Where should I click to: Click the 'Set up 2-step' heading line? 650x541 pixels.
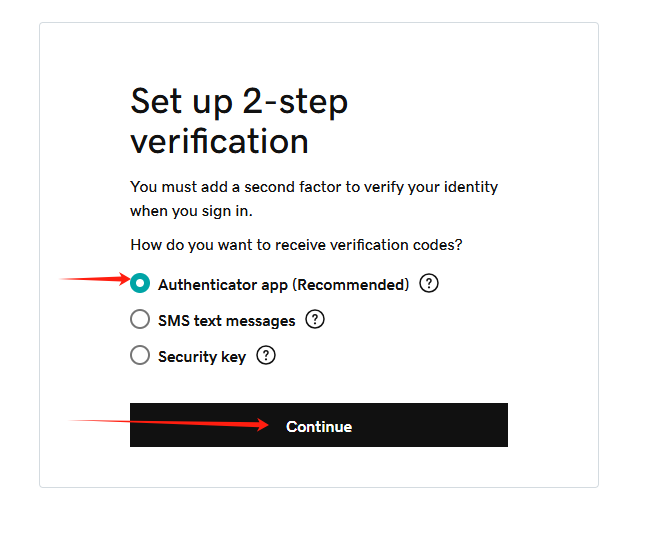[x=239, y=102]
